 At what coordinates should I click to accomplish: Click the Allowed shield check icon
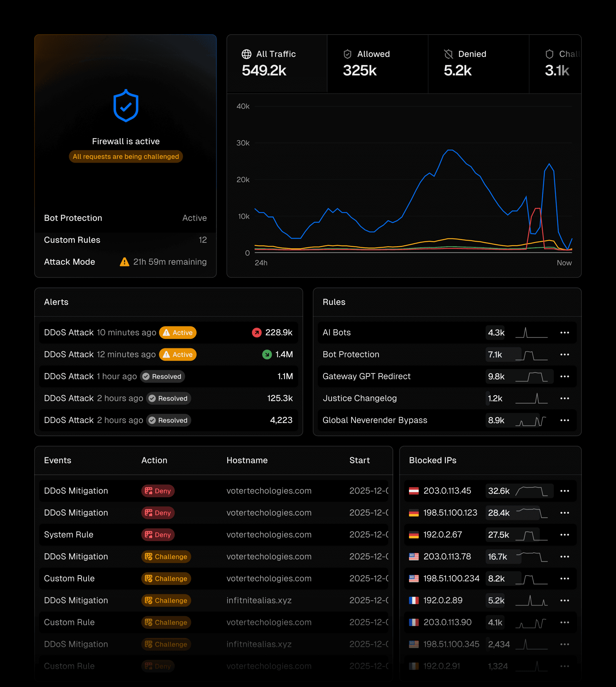tap(347, 54)
